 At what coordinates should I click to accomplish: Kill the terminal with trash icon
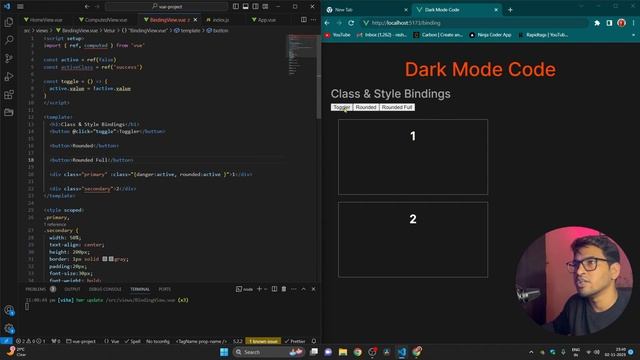pyautogui.click(x=284, y=289)
